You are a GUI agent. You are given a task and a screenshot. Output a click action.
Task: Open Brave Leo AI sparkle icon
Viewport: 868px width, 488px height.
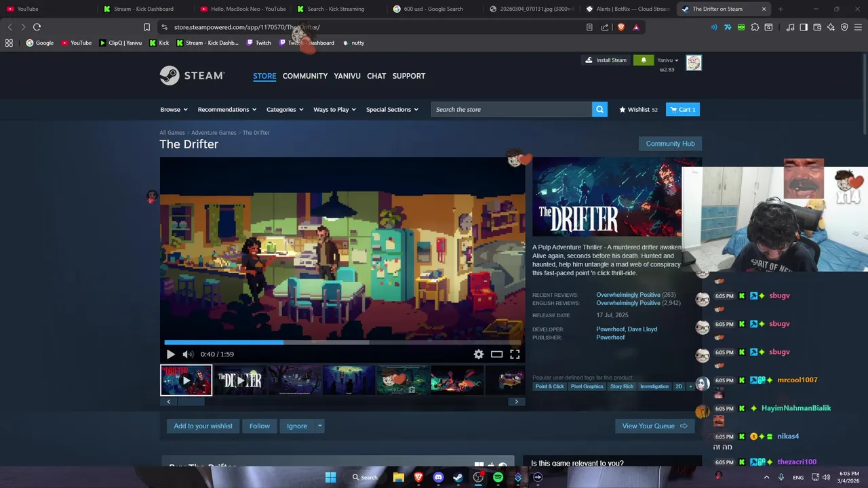click(831, 27)
